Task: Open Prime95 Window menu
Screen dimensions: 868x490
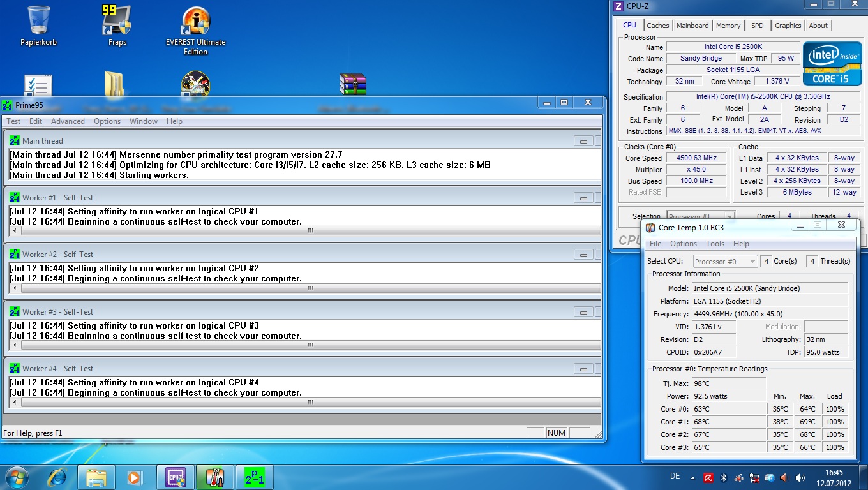Action: tap(144, 121)
